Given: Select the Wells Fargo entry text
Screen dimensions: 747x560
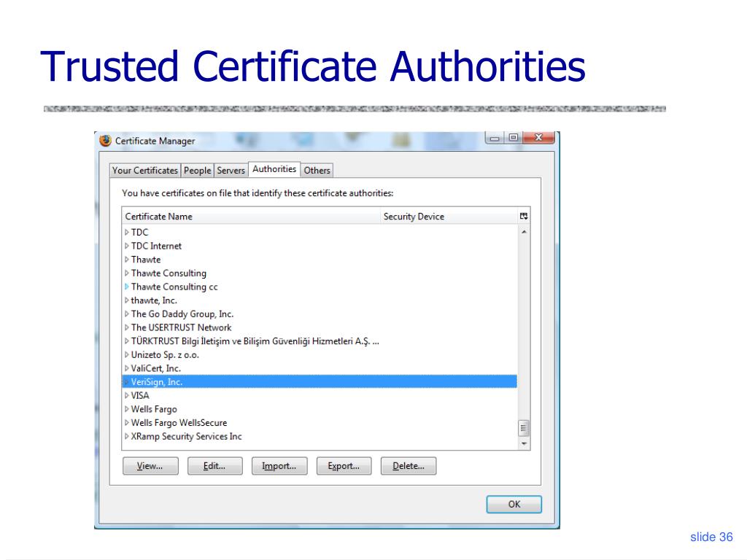Looking at the screenshot, I should click(154, 409).
